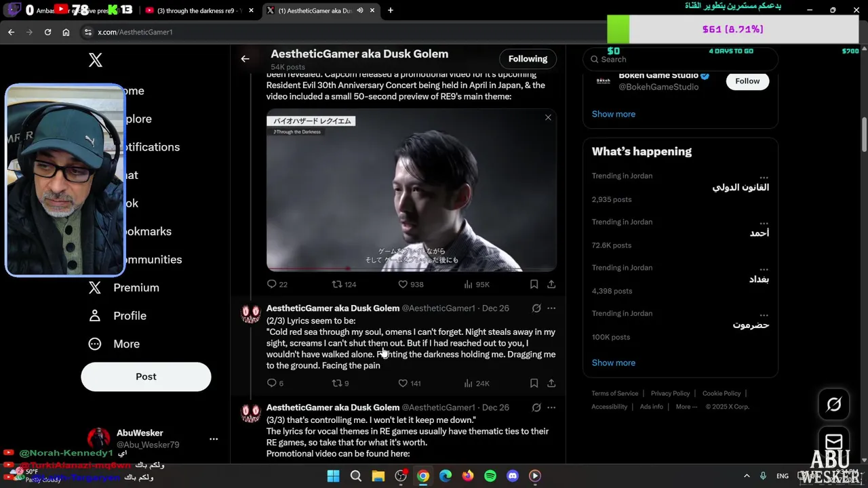The height and width of the screenshot is (488, 868).
Task: Open Premium from the sidebar
Action: 124,287
